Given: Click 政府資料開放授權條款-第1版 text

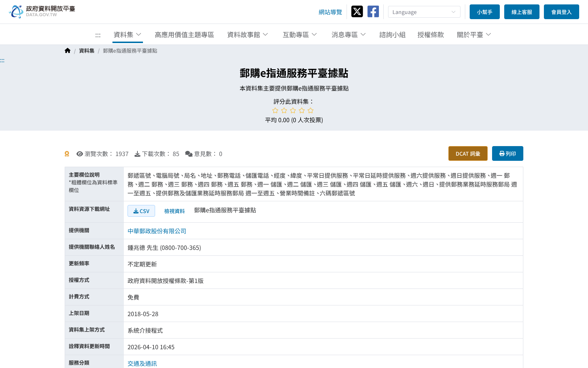Looking at the screenshot, I should coord(165,281).
